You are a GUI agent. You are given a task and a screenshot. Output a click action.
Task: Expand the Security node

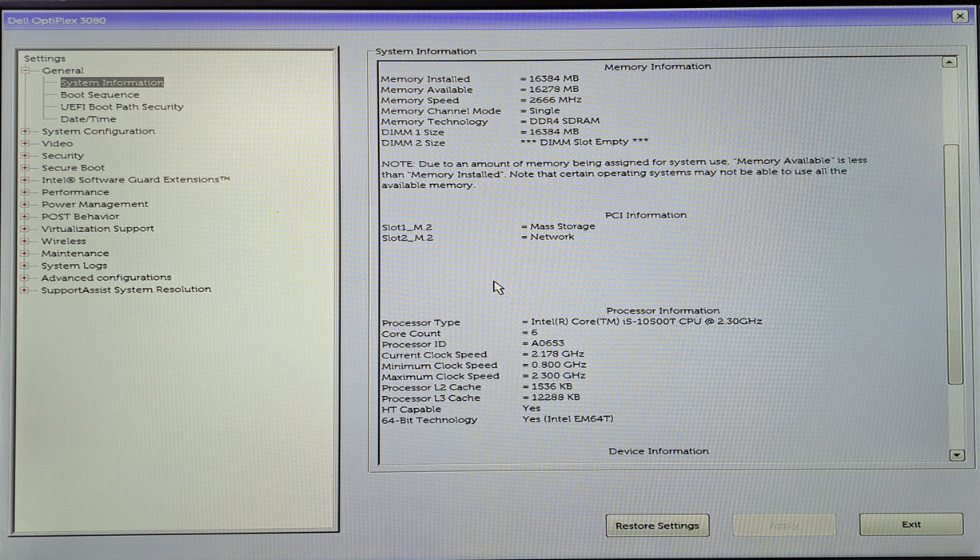click(x=26, y=156)
